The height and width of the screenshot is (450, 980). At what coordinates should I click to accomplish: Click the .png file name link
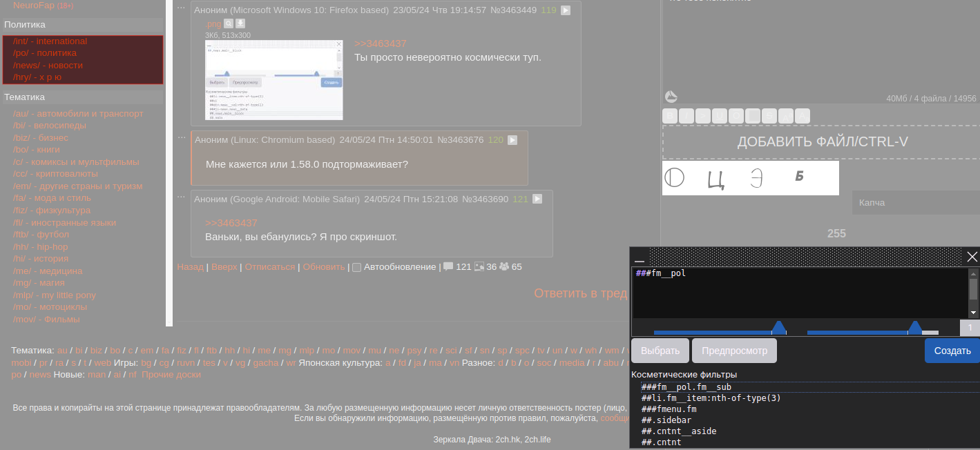click(213, 24)
